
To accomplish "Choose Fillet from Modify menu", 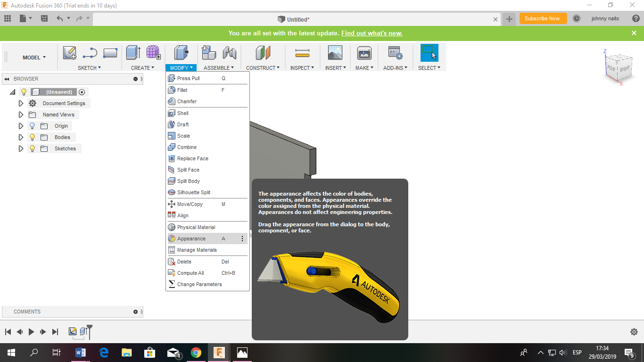I will click(x=207, y=90).
